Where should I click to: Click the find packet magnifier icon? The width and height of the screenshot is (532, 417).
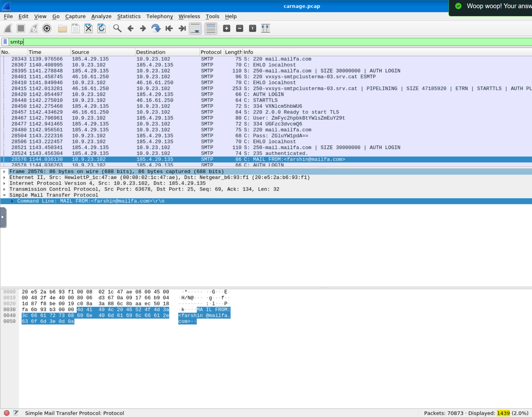[117, 29]
